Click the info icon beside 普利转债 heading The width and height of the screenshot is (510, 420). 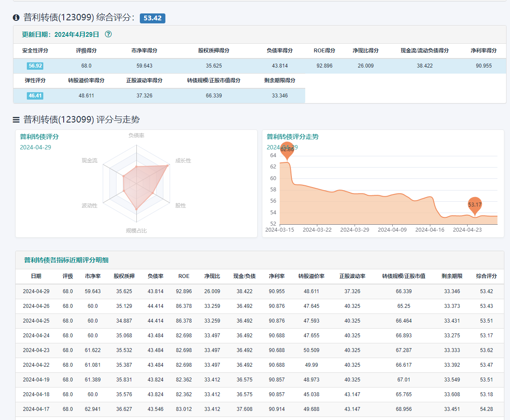[16, 18]
